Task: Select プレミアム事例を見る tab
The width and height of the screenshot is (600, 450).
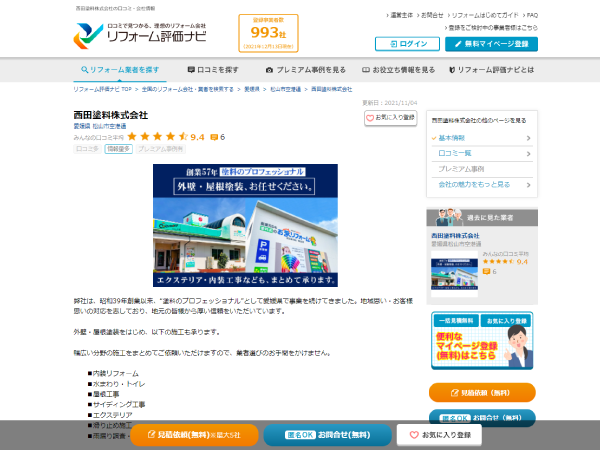Action: [x=306, y=70]
